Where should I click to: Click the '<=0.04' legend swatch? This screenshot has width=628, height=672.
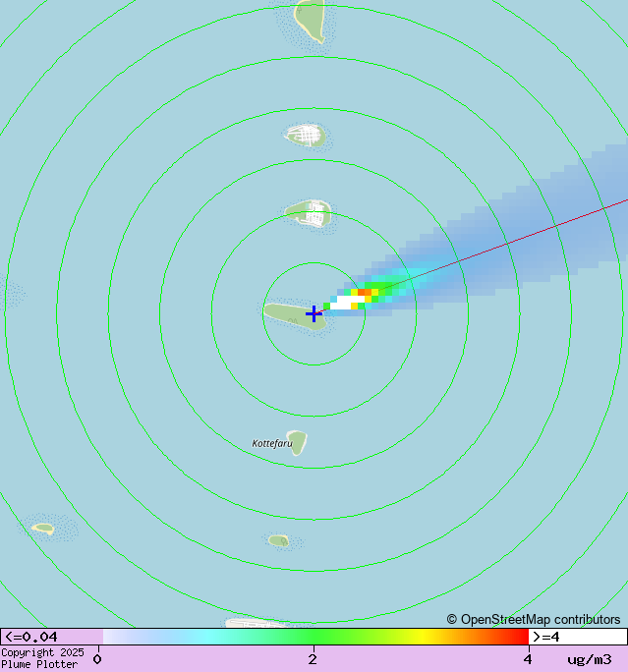click(52, 637)
